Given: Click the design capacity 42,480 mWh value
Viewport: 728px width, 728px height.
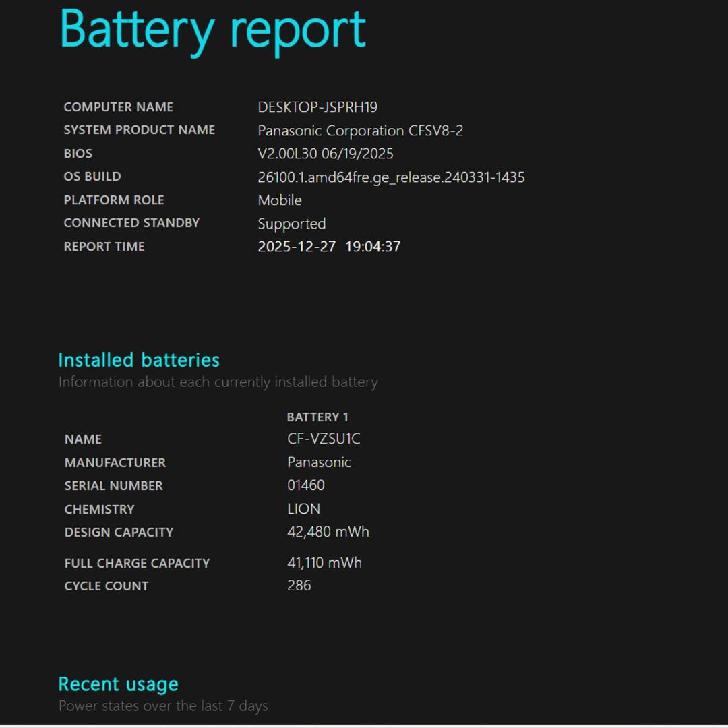Looking at the screenshot, I should click(x=328, y=532).
